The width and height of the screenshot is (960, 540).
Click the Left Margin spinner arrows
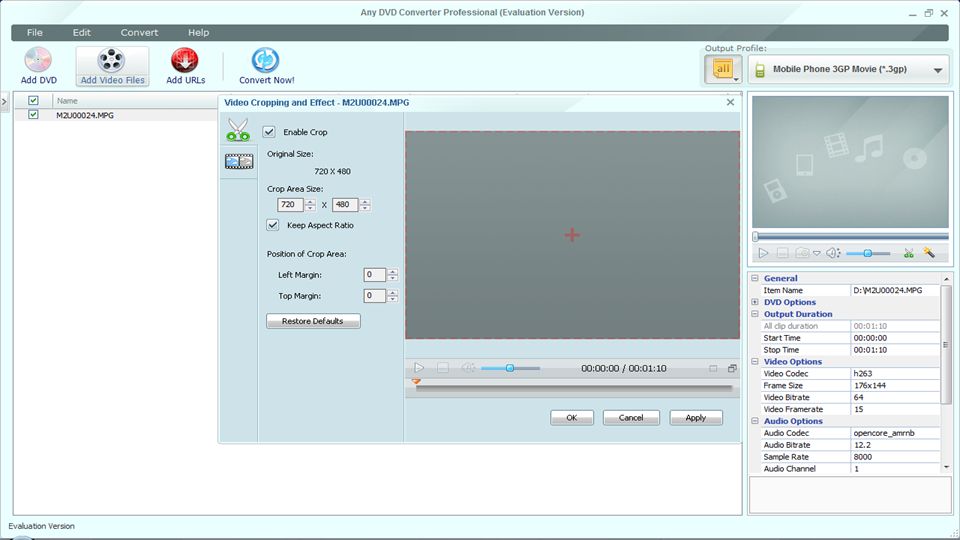[x=392, y=275]
